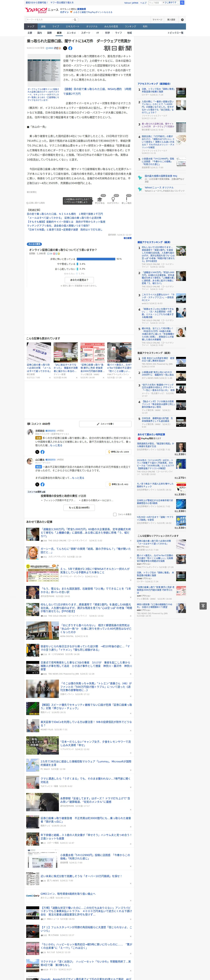Click the Yahoo! JAPAN News logo
Viewport: 210px width, 980px height.
click(42, 10)
